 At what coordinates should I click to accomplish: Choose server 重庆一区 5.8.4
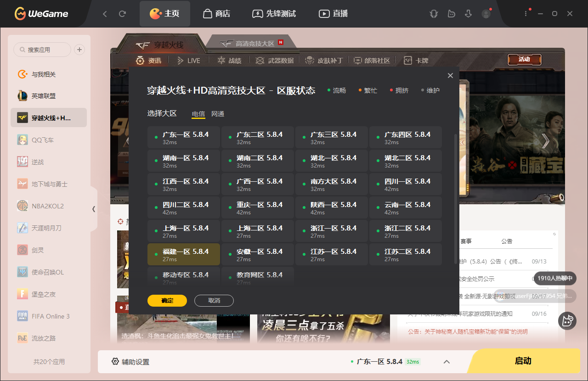258,207
